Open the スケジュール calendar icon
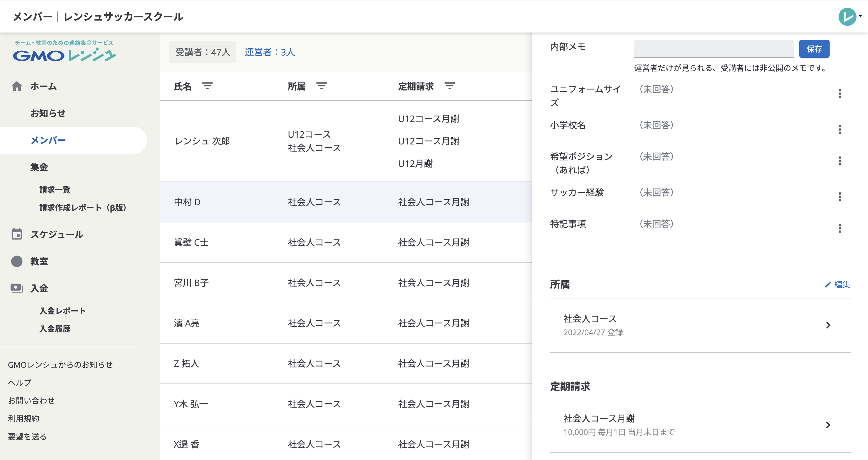Screen dimensions: 868x460 17,234
